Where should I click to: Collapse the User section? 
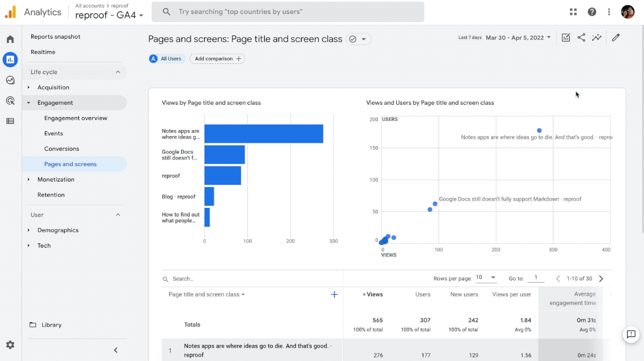point(118,215)
